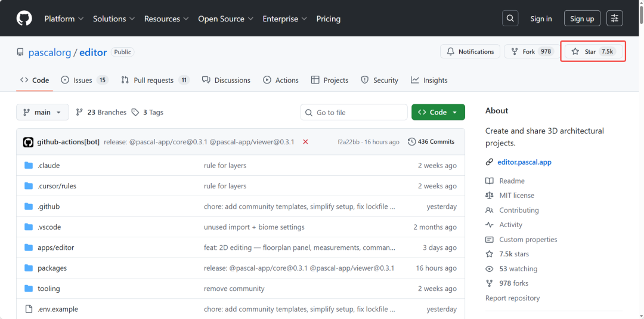Click the Sign in link
The height and width of the screenshot is (319, 644).
(x=541, y=18)
